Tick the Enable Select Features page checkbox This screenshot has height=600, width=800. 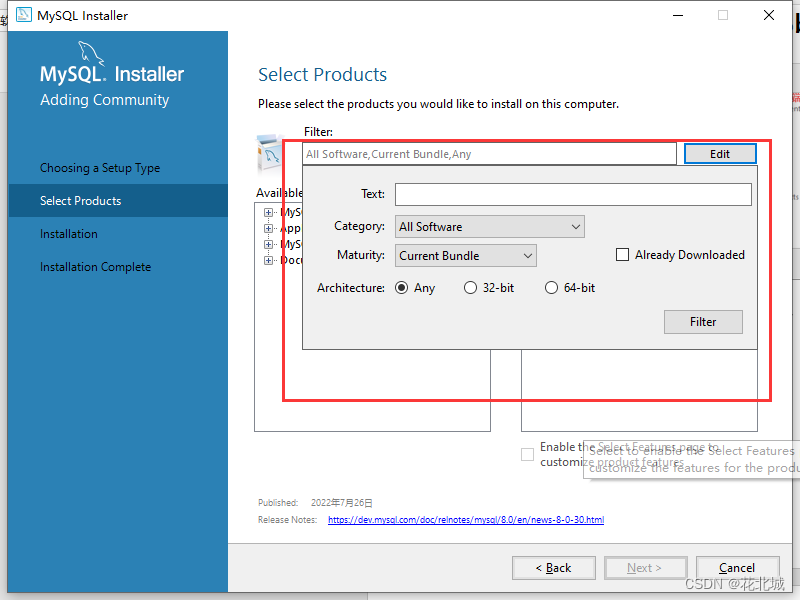527,454
